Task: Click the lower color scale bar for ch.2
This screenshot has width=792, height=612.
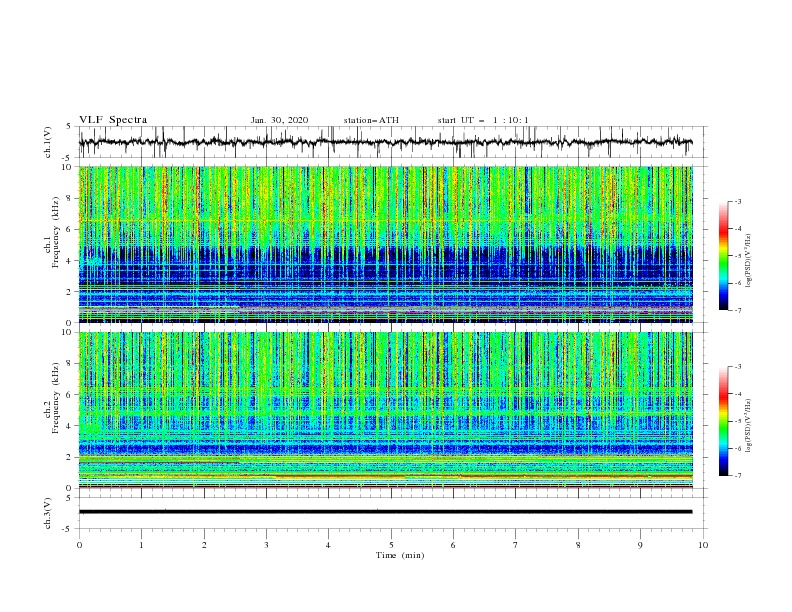Action: coord(724,421)
